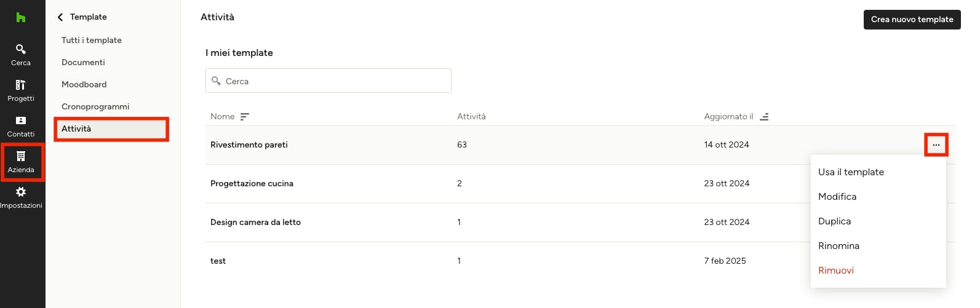This screenshot has width=980, height=308.
Task: Select Duplica in the context menu
Action: coord(835,221)
